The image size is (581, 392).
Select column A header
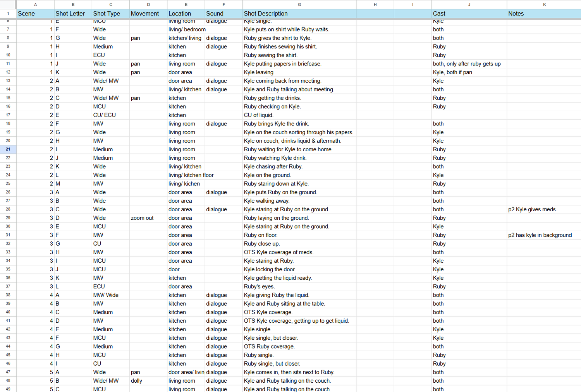[x=35, y=4]
